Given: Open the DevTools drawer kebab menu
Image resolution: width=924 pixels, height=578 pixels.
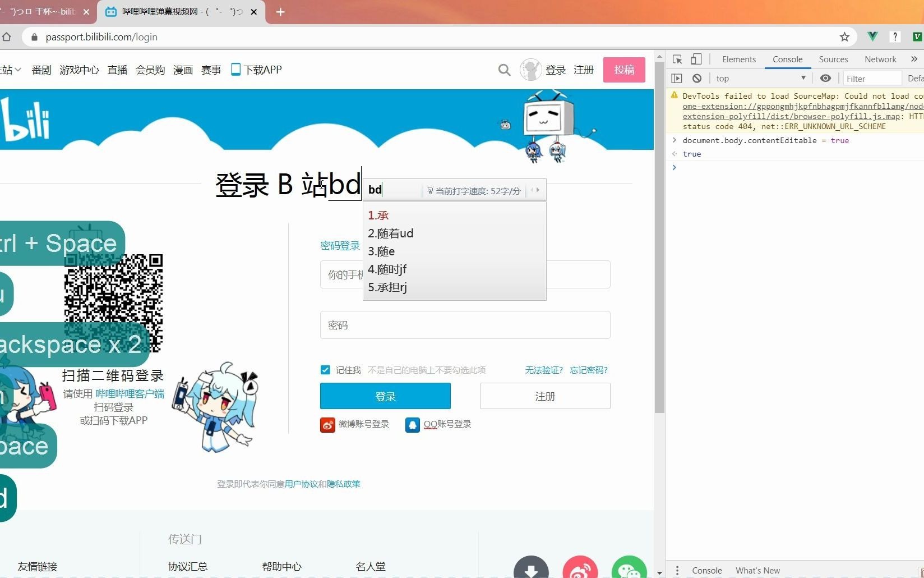Looking at the screenshot, I should pos(677,570).
